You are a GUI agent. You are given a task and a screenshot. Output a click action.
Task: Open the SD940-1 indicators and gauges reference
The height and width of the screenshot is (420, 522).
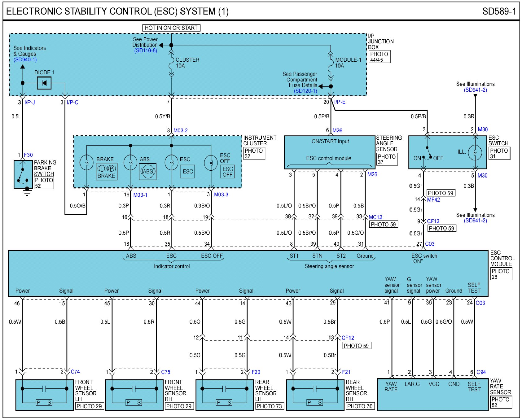click(25, 59)
